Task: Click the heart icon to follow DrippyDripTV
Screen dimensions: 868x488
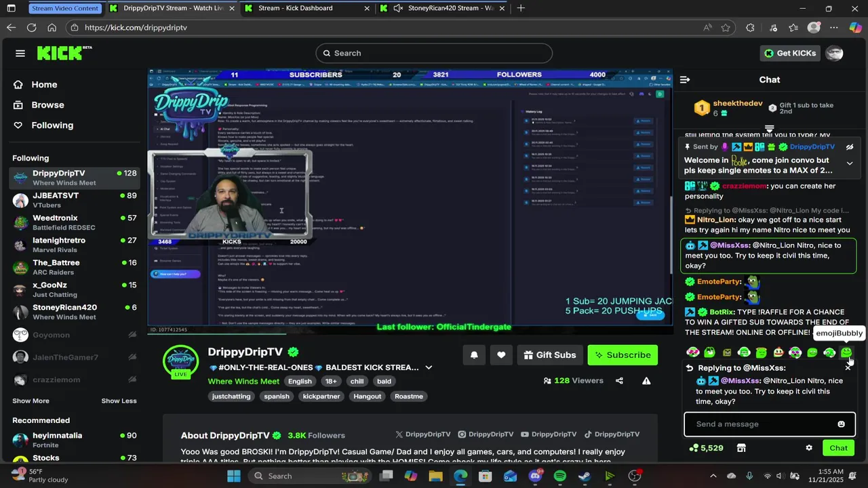Action: point(501,355)
